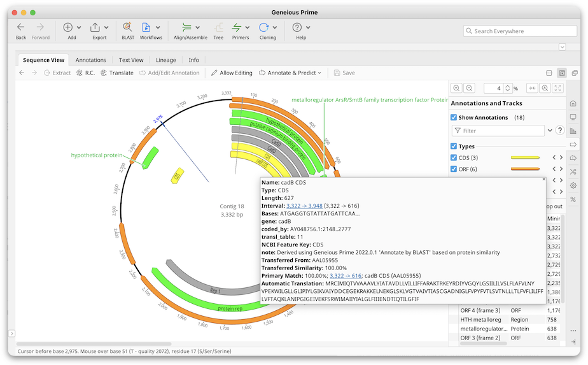The height and width of the screenshot is (365, 588).
Task: Select the Annotations arrow tab in side panel
Action: [x=573, y=145]
